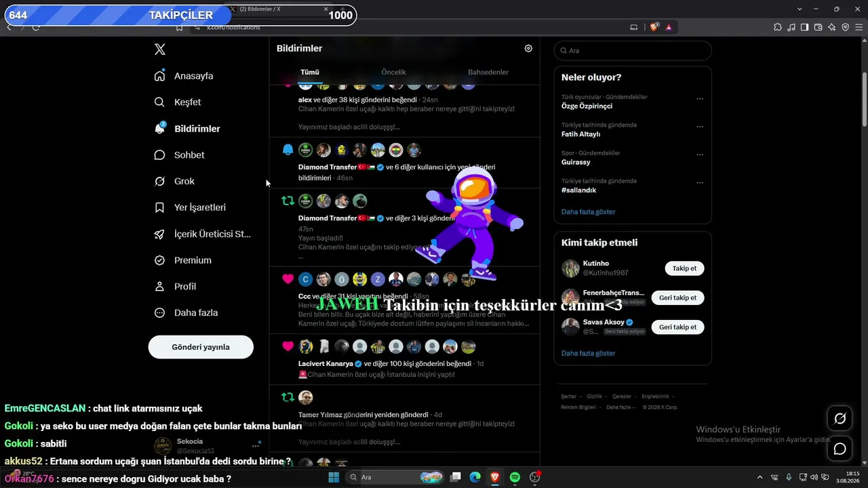Click the X logo in the sidebar
This screenshot has width=868, height=488.
tap(160, 49)
